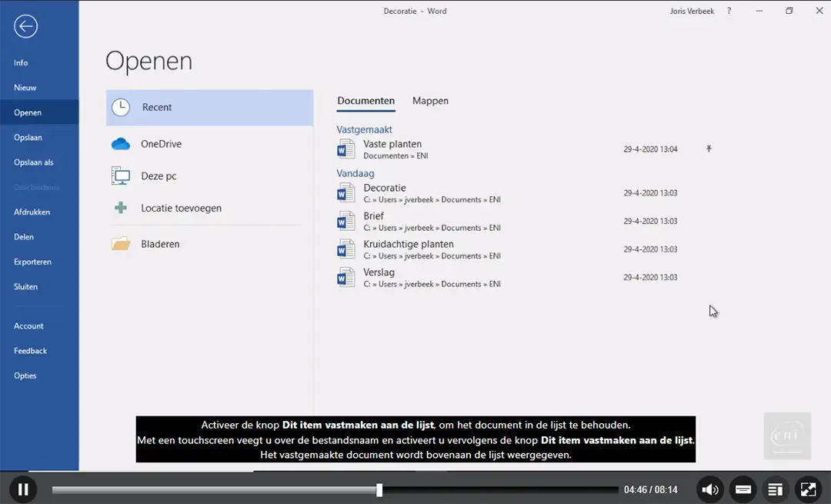Switch the video to fullscreen
Image resolution: width=831 pixels, height=504 pixels.
point(808,489)
